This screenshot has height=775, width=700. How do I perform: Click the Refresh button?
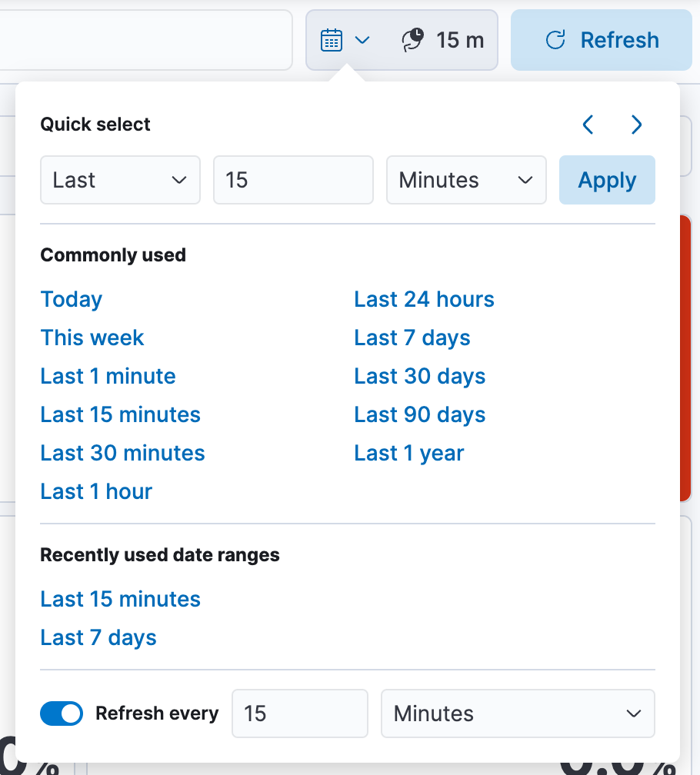(601, 40)
